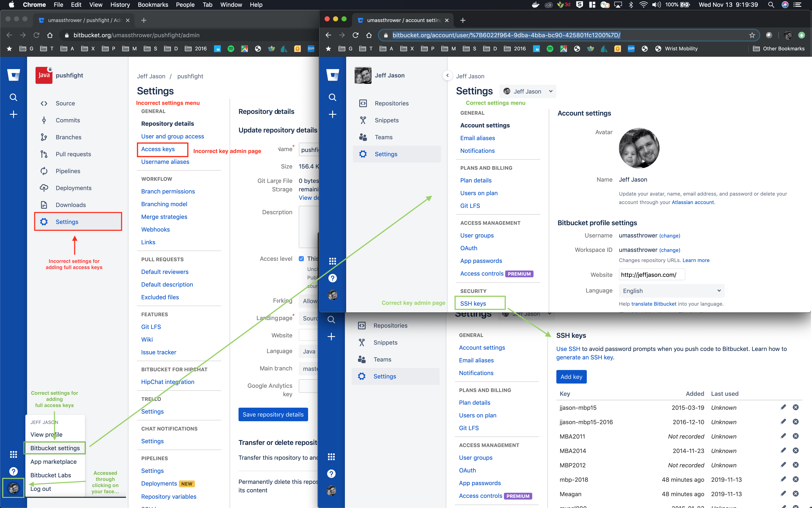Bookmark page with star in right window address bar

[x=752, y=35]
